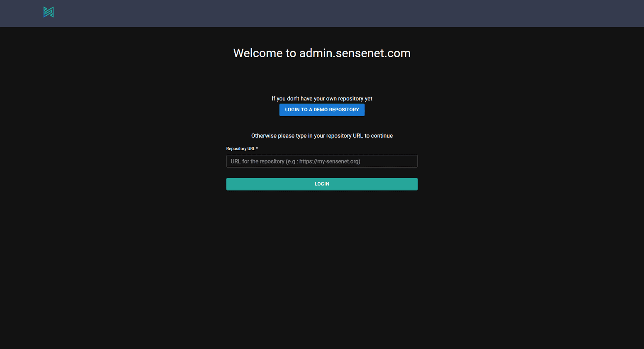Select the repository address entry field

click(x=322, y=161)
